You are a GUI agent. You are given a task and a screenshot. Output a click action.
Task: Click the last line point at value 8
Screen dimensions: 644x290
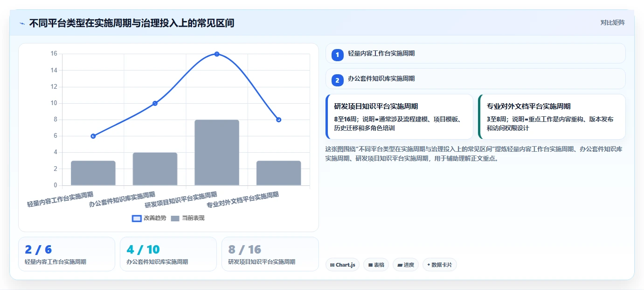point(278,120)
